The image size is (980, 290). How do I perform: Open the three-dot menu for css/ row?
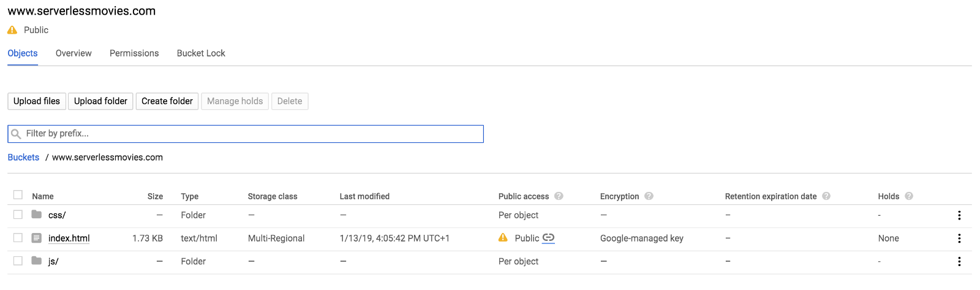coord(959,215)
